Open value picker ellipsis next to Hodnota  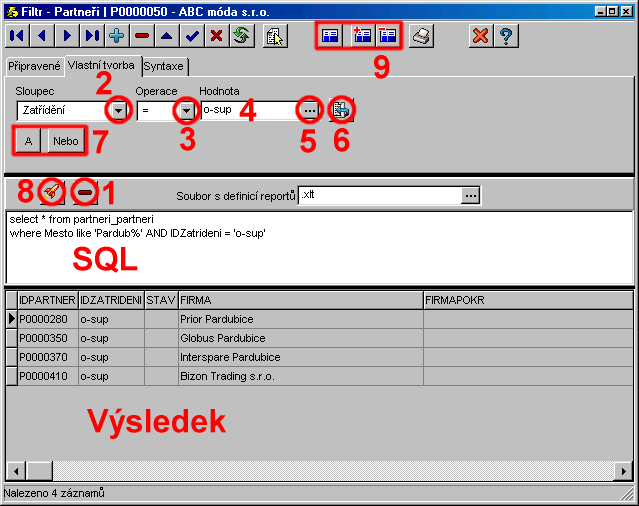point(309,110)
